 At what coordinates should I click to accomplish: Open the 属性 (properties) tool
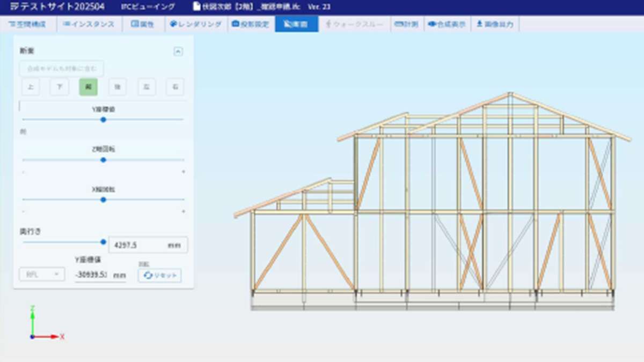click(x=142, y=24)
